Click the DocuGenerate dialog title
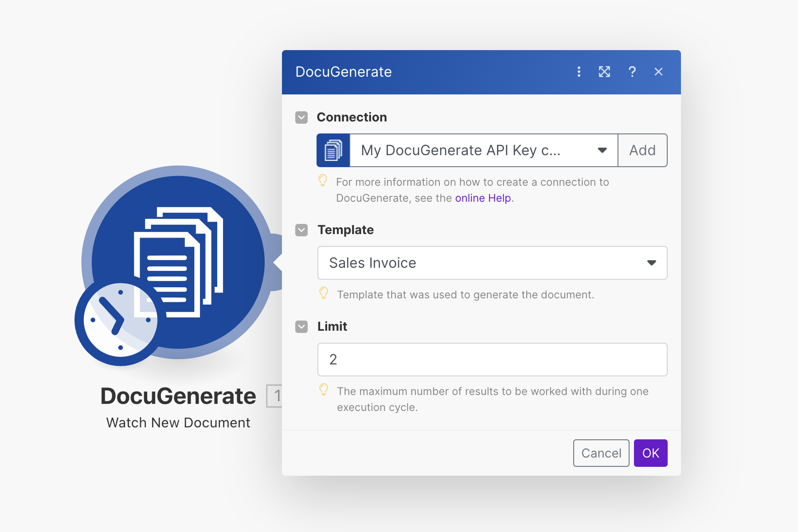 (x=344, y=72)
